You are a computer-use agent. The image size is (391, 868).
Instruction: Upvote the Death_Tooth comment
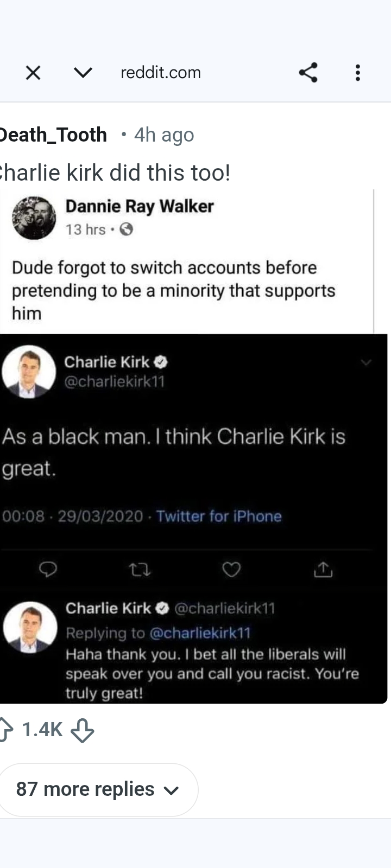[x=5, y=730]
